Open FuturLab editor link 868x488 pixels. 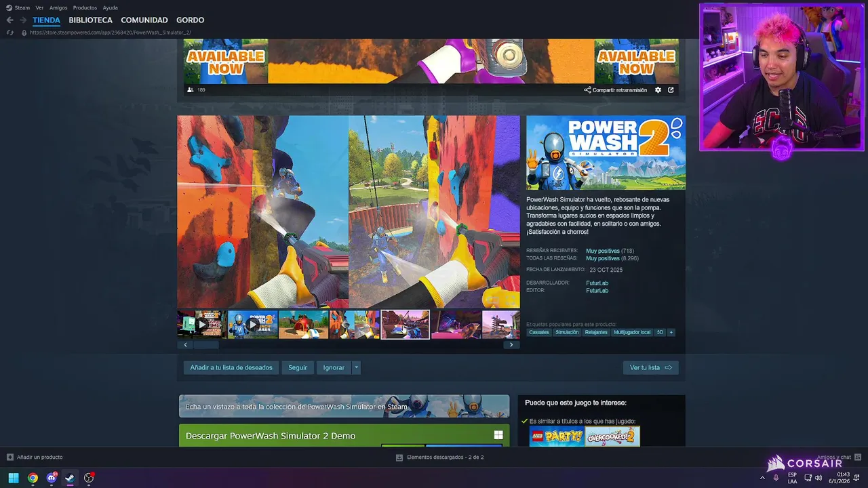pyautogui.click(x=597, y=290)
